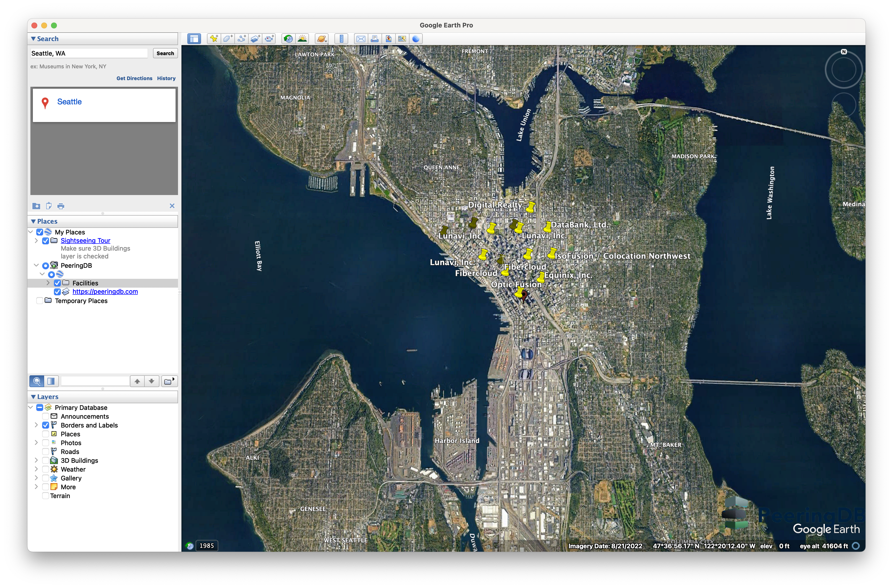
Task: Click the Email envelope toolbar icon
Action: click(x=361, y=39)
